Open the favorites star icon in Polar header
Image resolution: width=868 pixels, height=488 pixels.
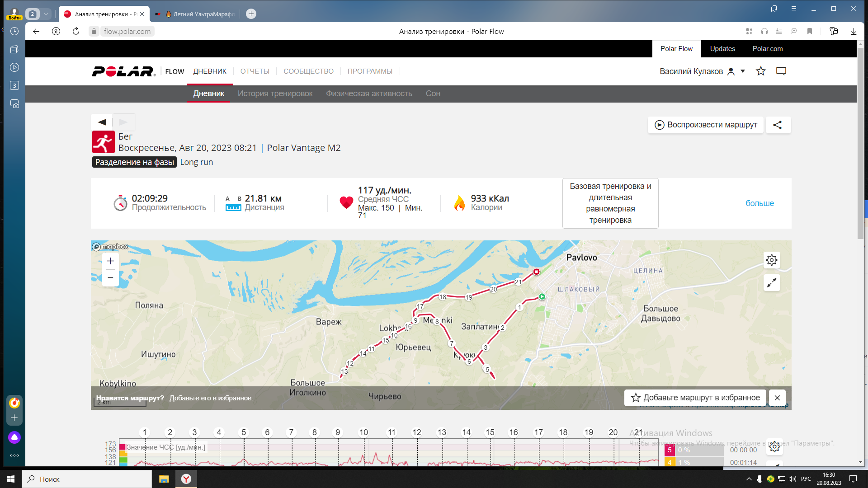click(761, 71)
